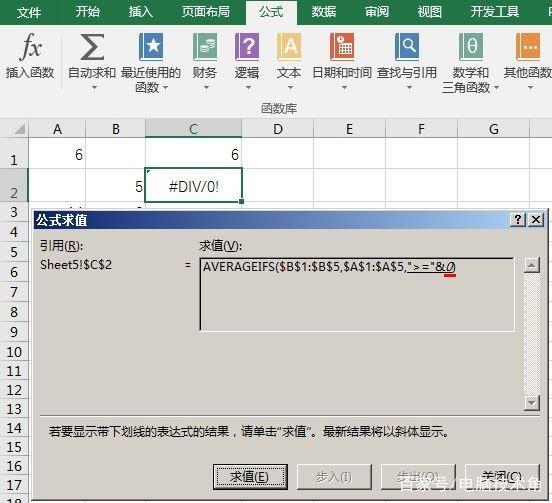The height and width of the screenshot is (503, 552).
Task: Click the 关闭(C) button
Action: click(x=502, y=477)
